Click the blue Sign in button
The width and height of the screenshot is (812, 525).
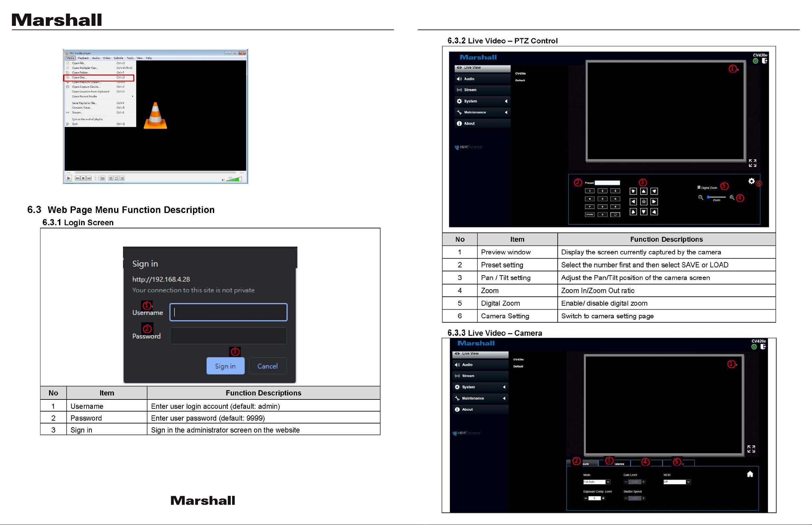225,366
